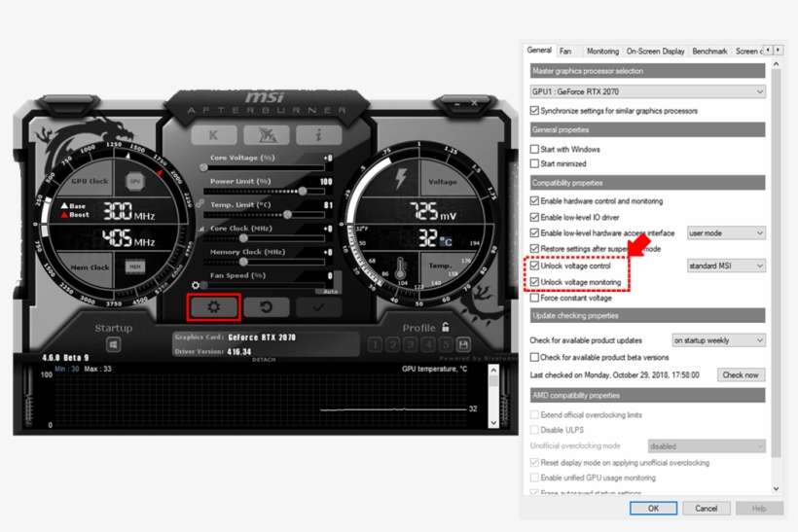This screenshot has height=532, width=798.
Task: Open the GPU1 GeForce RTX 2070 dropdown
Action: coord(647,91)
